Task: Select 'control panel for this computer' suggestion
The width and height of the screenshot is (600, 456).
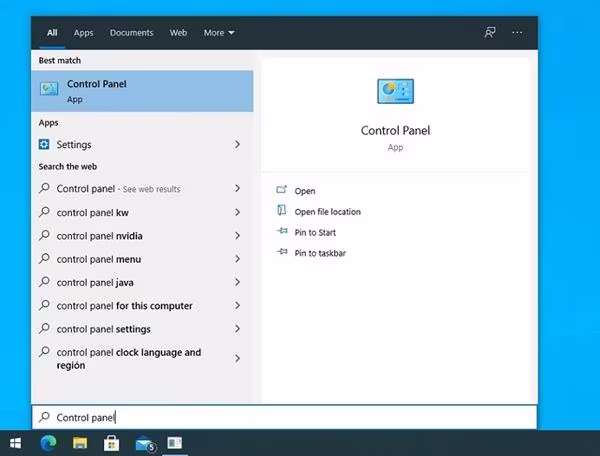Action: (142, 306)
